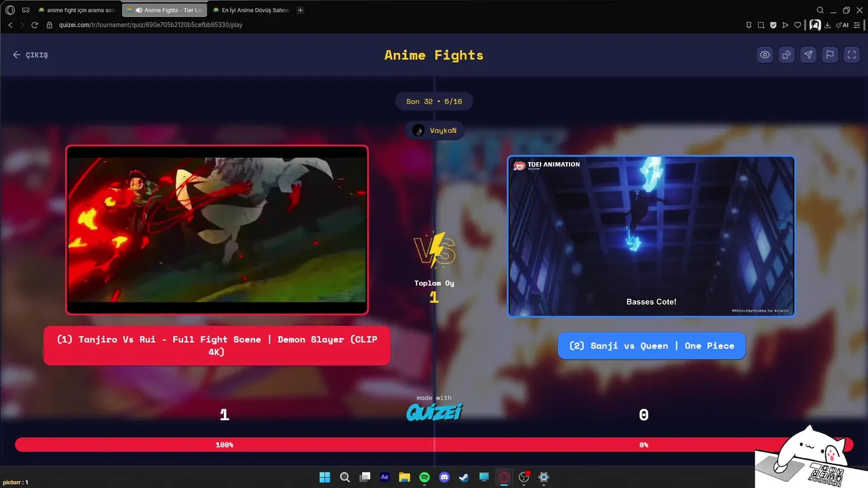This screenshot has width=868, height=488.
Task: Switch to 'En İyi Anime Dövüş Sahne' tab
Action: click(251, 10)
